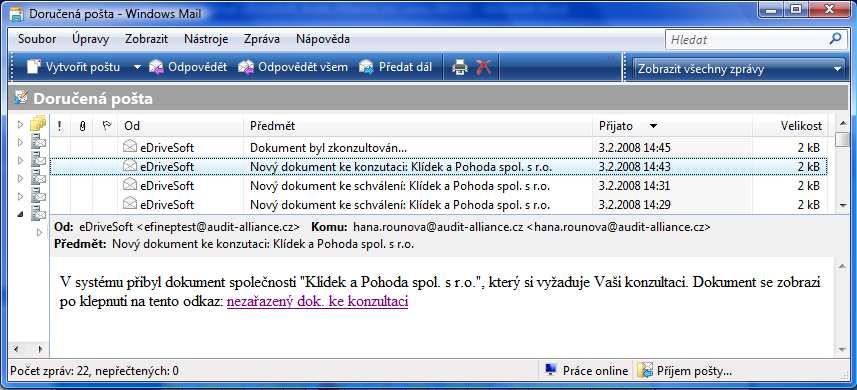This screenshot has width=857, height=390.
Task: Click into the Hledat search field
Action: point(746,39)
